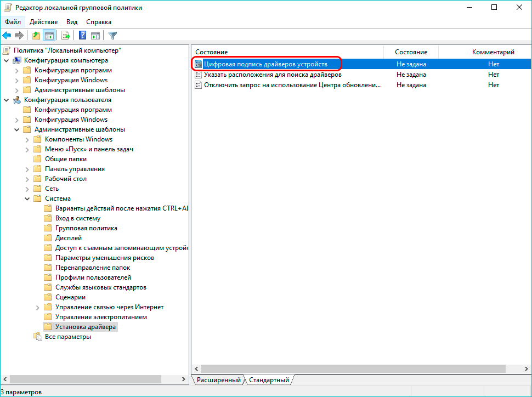
Task: Select the "Вход в систему" tree folder
Action: (x=78, y=218)
